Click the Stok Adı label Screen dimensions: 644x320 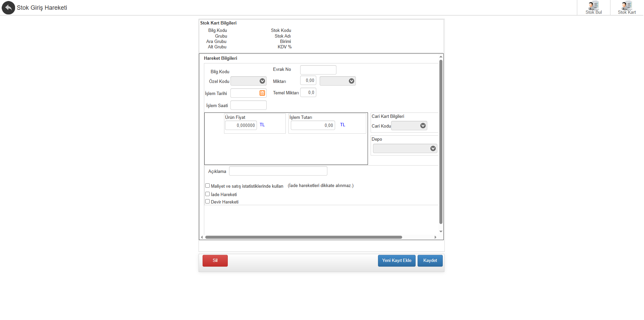coord(283,36)
